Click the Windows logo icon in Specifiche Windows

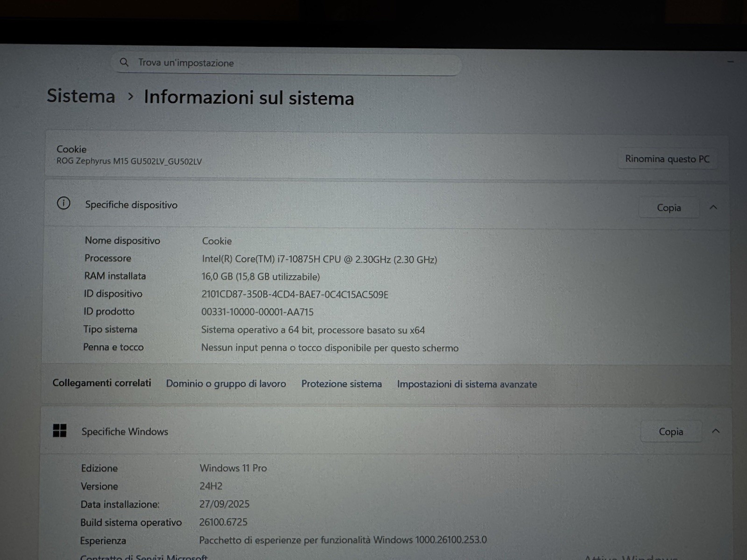[60, 431]
